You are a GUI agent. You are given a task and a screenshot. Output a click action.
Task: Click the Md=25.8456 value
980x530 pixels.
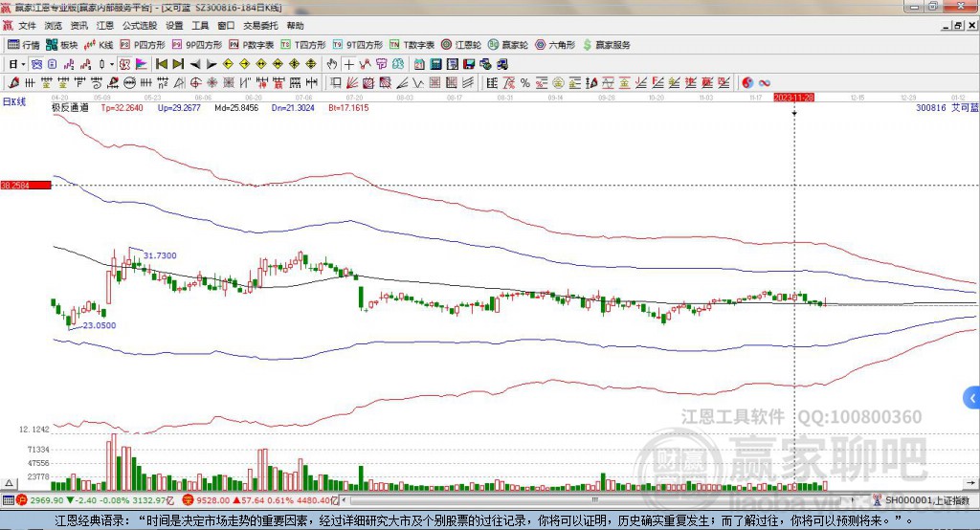(x=236, y=107)
